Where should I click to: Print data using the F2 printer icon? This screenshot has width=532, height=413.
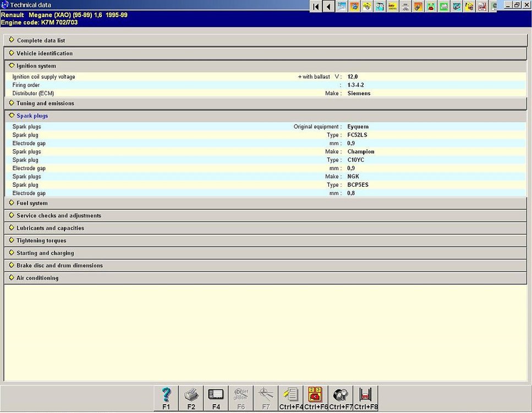coord(191,398)
